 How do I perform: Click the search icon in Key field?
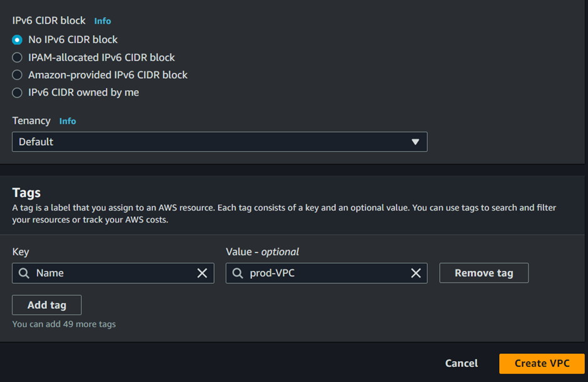pyautogui.click(x=24, y=273)
